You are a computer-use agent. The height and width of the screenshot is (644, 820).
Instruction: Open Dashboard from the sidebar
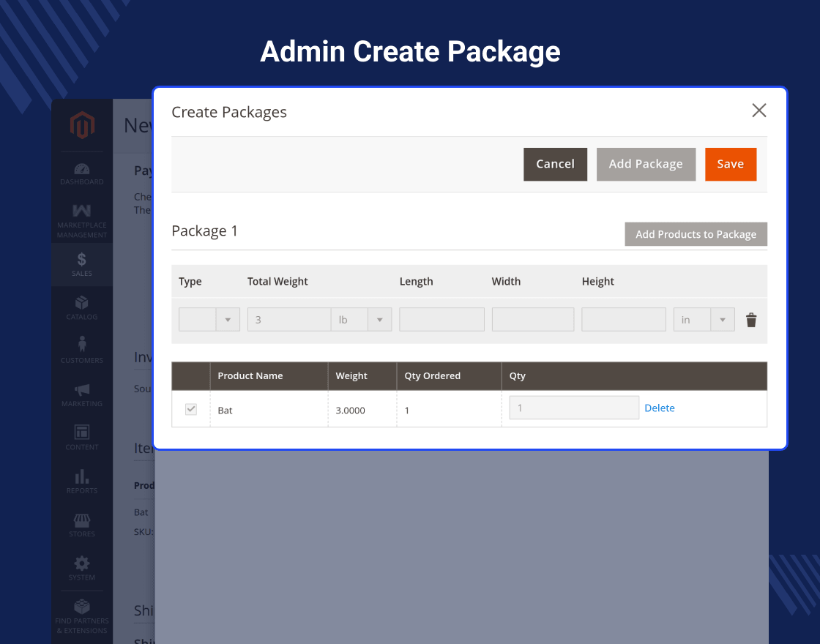pyautogui.click(x=81, y=174)
